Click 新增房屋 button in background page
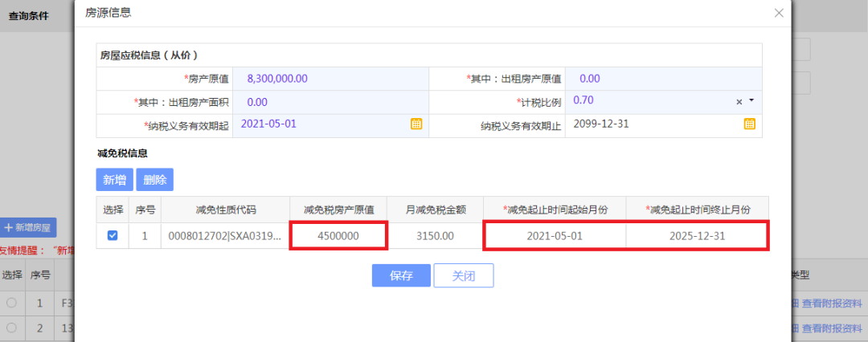Screen dimensions: 868x342 coord(28,227)
